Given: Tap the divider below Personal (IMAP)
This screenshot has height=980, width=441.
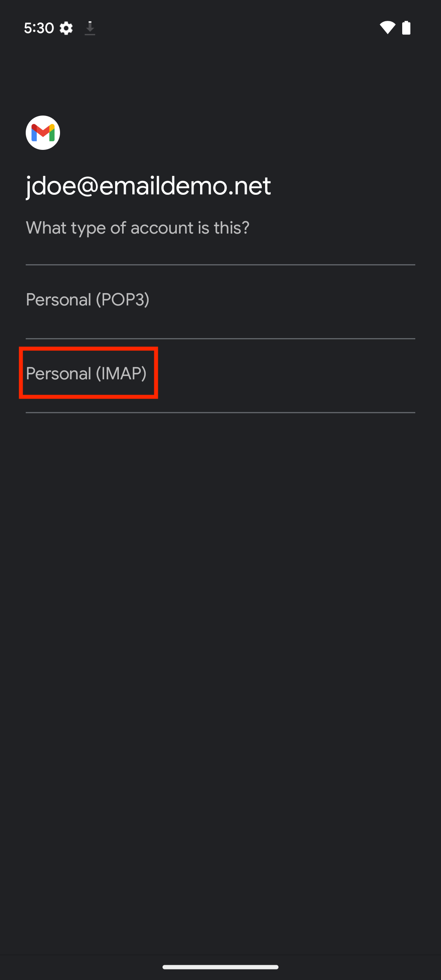Looking at the screenshot, I should click(220, 412).
